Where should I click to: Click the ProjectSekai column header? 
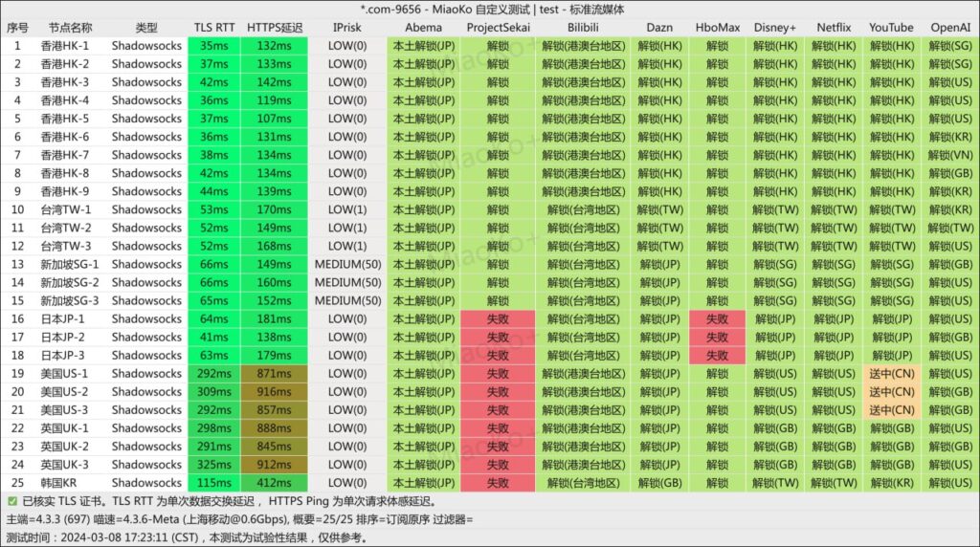[x=498, y=28]
